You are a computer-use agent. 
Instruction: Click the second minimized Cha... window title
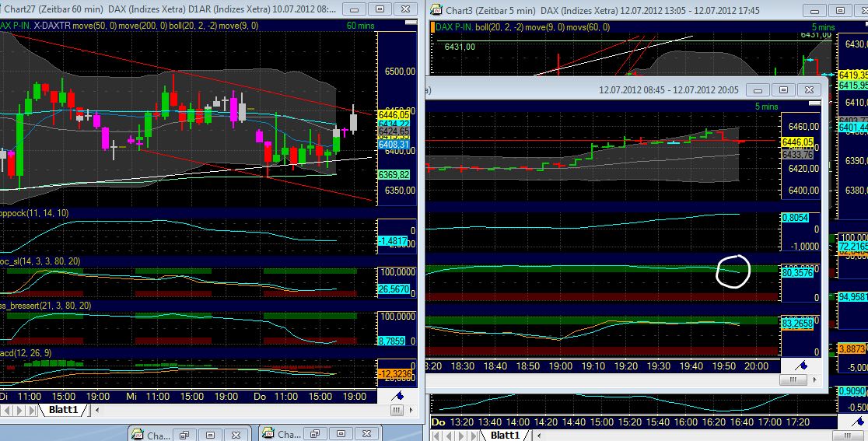(x=289, y=435)
